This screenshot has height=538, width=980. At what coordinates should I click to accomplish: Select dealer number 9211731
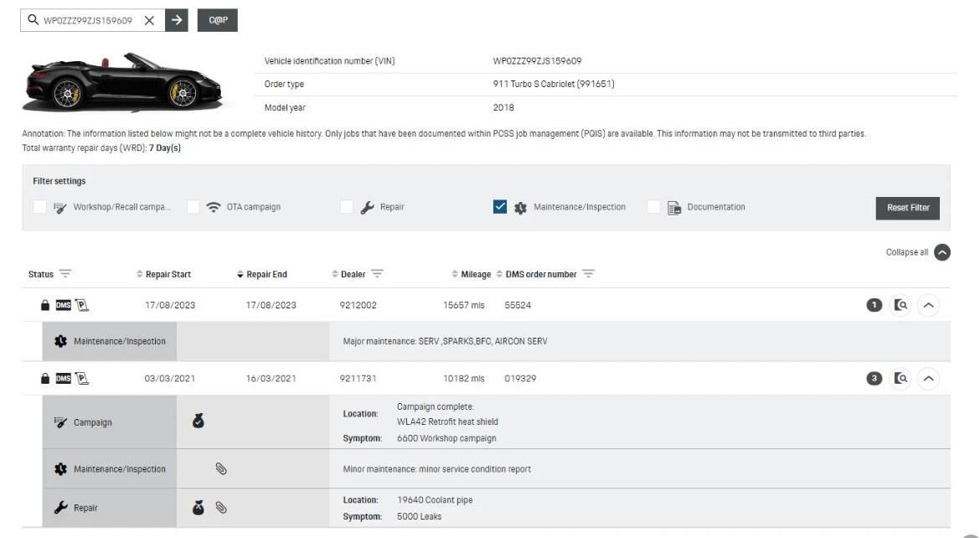click(x=358, y=379)
